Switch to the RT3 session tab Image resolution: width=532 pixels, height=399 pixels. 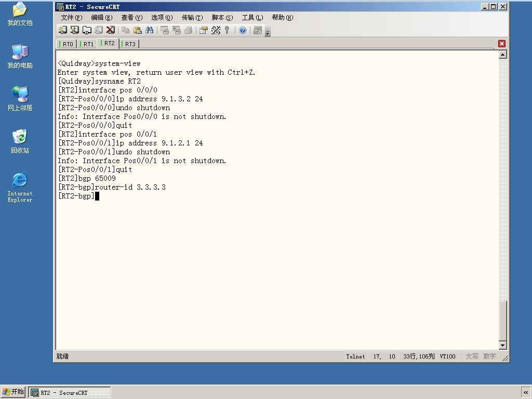[x=129, y=44]
